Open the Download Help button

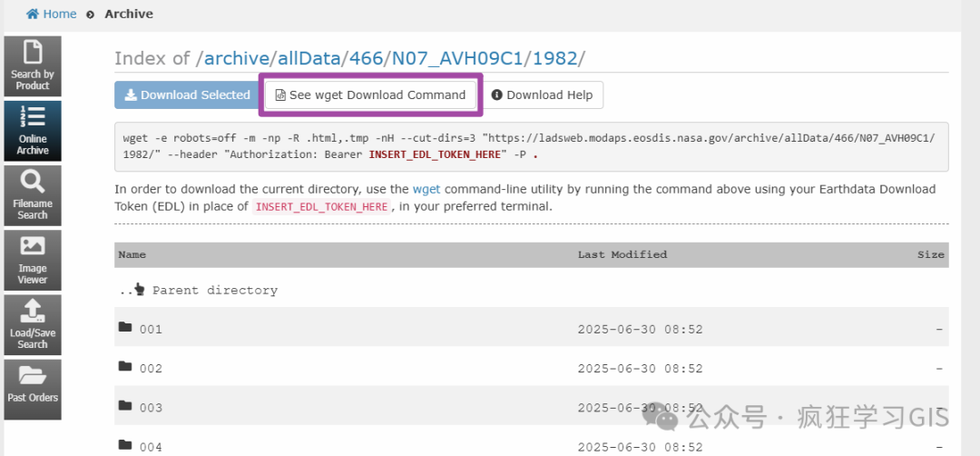[x=542, y=95]
